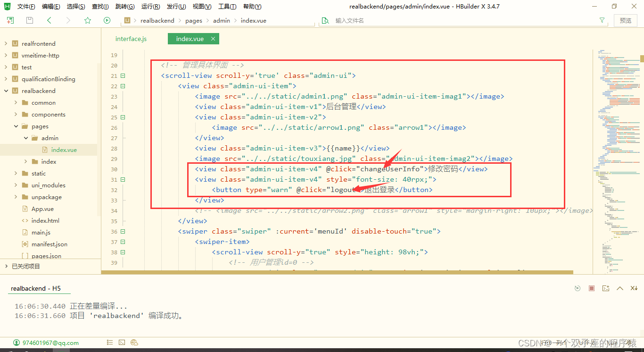Click the star bookmark toolbar icon
The height and width of the screenshot is (352, 644).
88,20
